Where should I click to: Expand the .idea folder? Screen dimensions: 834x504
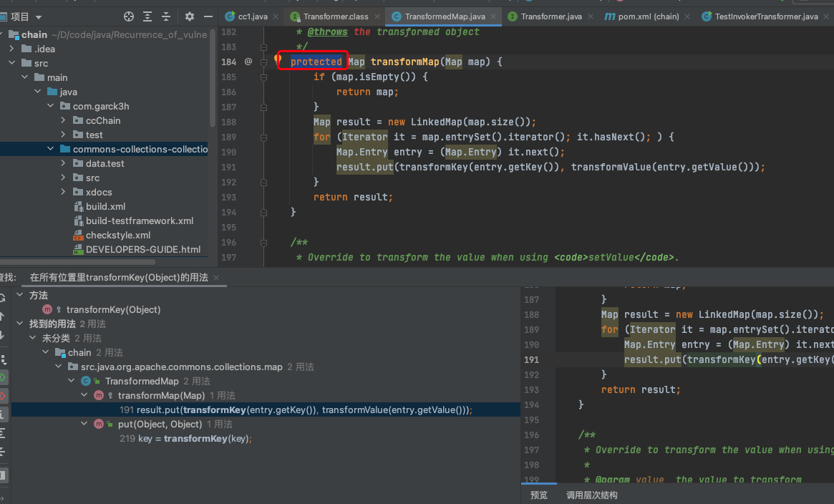pyautogui.click(x=11, y=49)
